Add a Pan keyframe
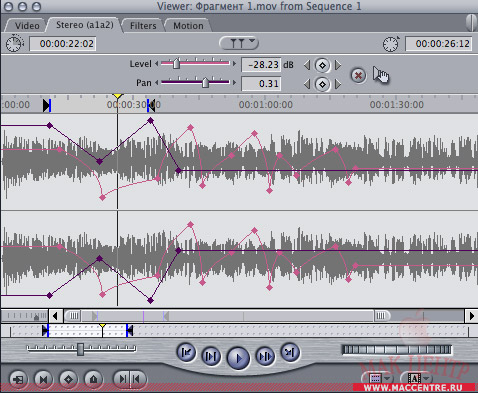 (x=322, y=84)
